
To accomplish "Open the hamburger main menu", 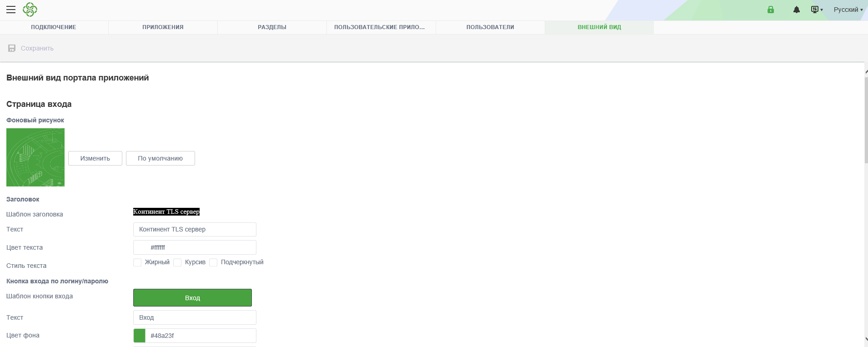I will (x=11, y=10).
